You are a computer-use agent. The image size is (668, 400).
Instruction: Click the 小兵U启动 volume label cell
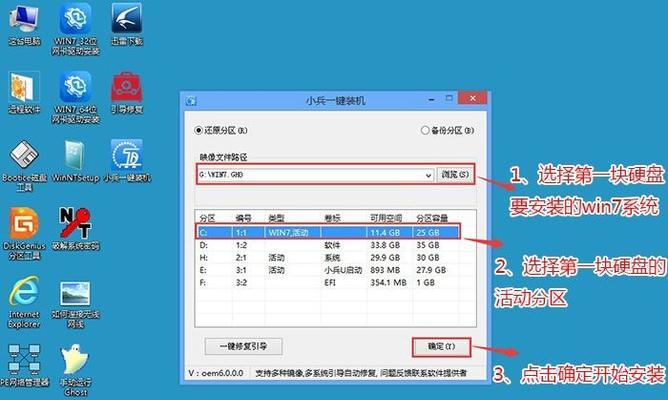point(343,270)
